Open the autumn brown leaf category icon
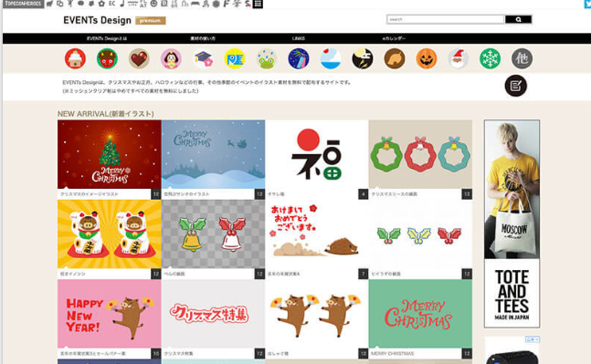This screenshot has height=364, width=591. pos(395,58)
